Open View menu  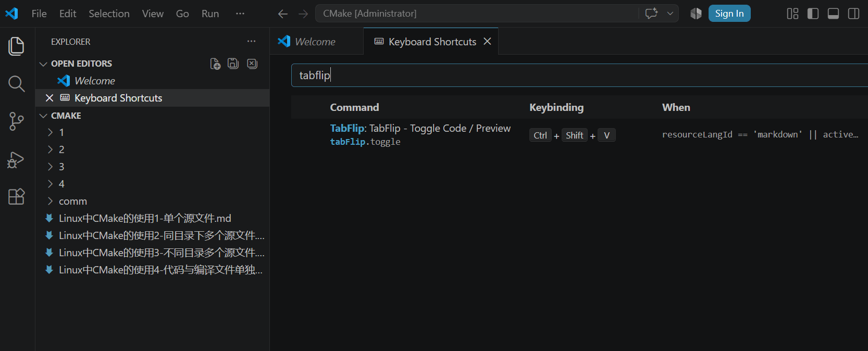pos(153,14)
